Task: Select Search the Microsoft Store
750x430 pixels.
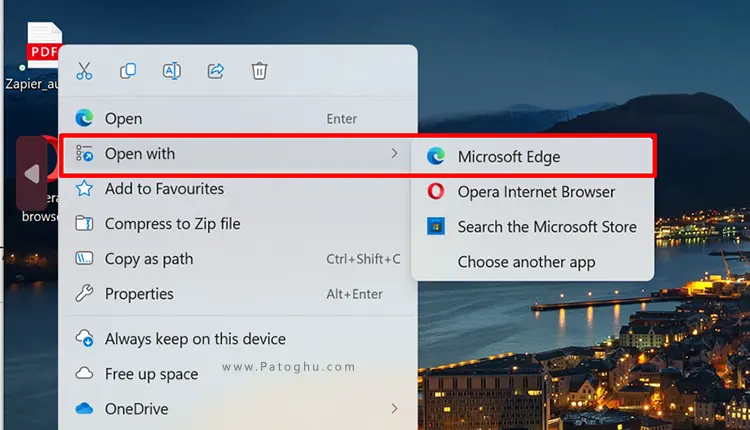Action: pos(546,227)
